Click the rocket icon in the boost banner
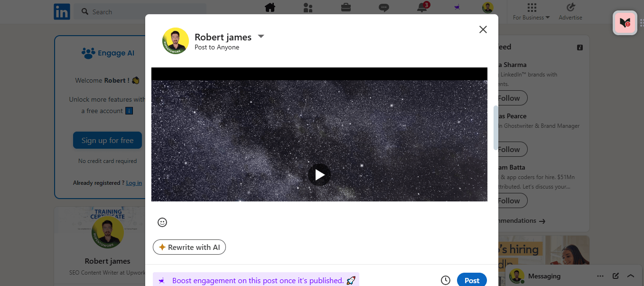The width and height of the screenshot is (644, 286). pos(351,280)
